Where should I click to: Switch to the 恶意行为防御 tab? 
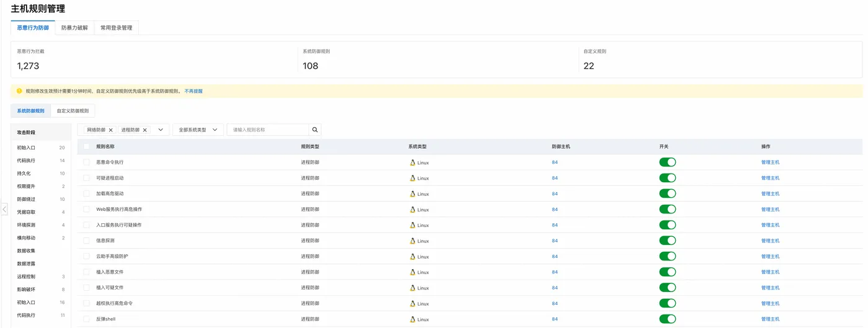pos(33,28)
